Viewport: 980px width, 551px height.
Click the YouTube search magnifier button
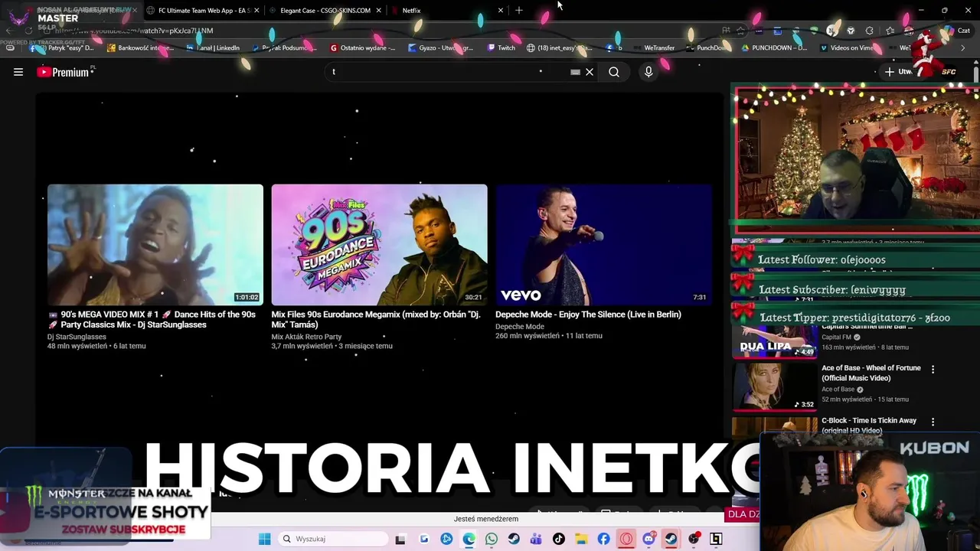point(614,72)
